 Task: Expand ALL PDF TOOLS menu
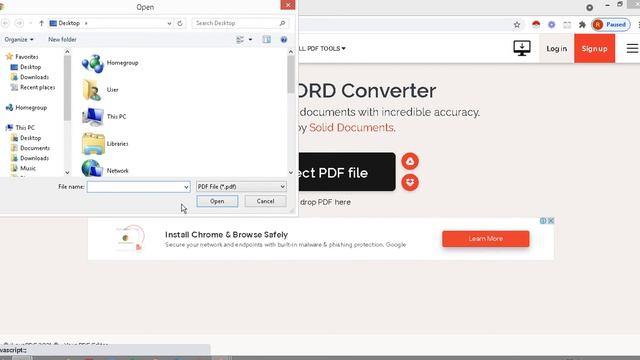coord(322,49)
